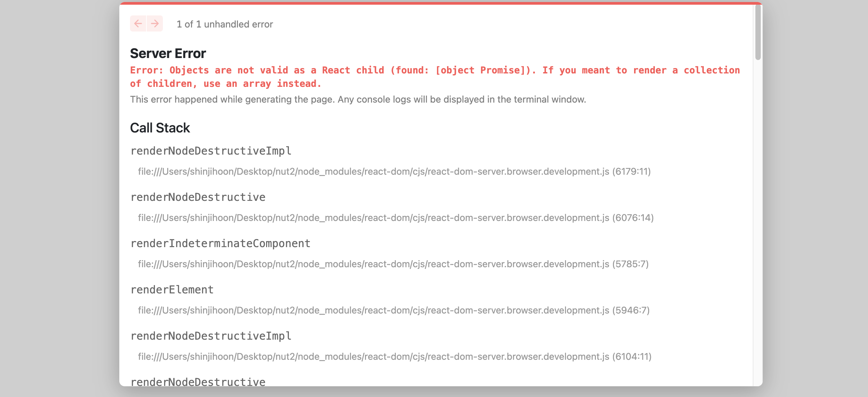Click the renderElement stack frame name
The image size is (868, 397).
[172, 289]
